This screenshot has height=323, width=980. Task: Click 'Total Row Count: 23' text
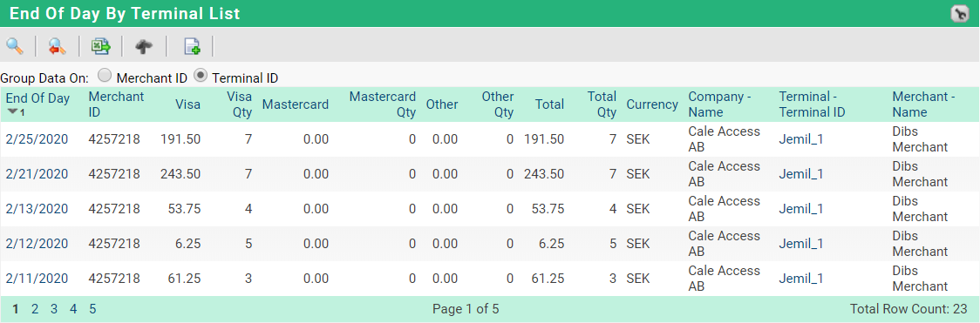[909, 309]
